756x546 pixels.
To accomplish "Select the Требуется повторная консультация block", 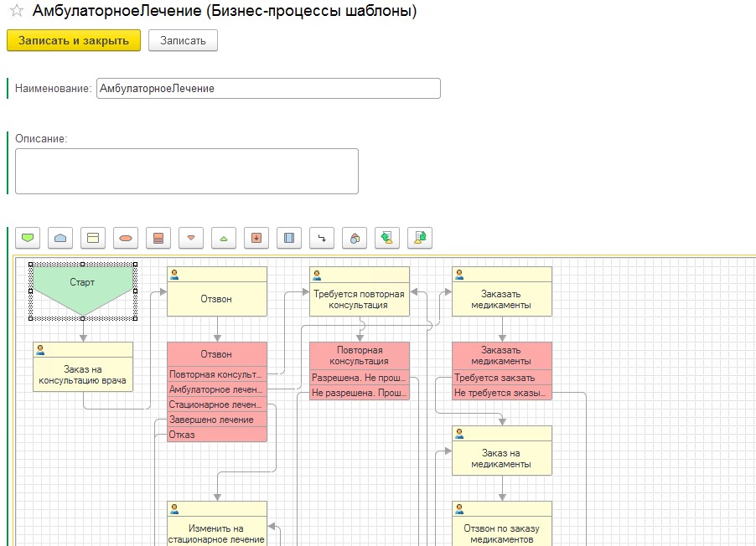I will click(x=360, y=291).
